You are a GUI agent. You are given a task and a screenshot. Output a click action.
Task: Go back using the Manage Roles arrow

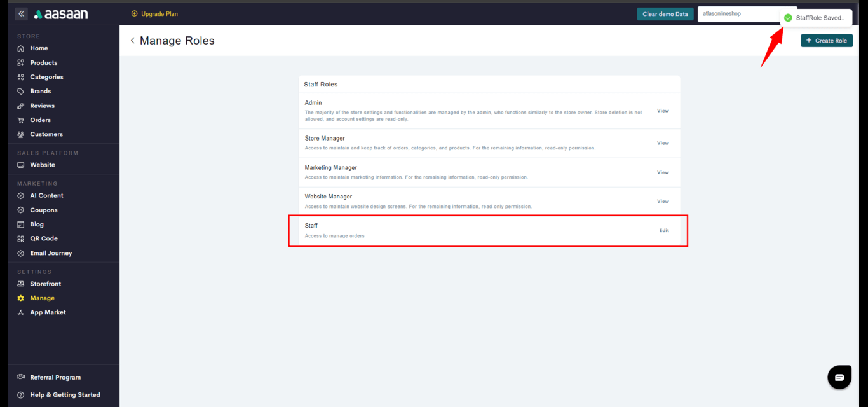(x=133, y=41)
